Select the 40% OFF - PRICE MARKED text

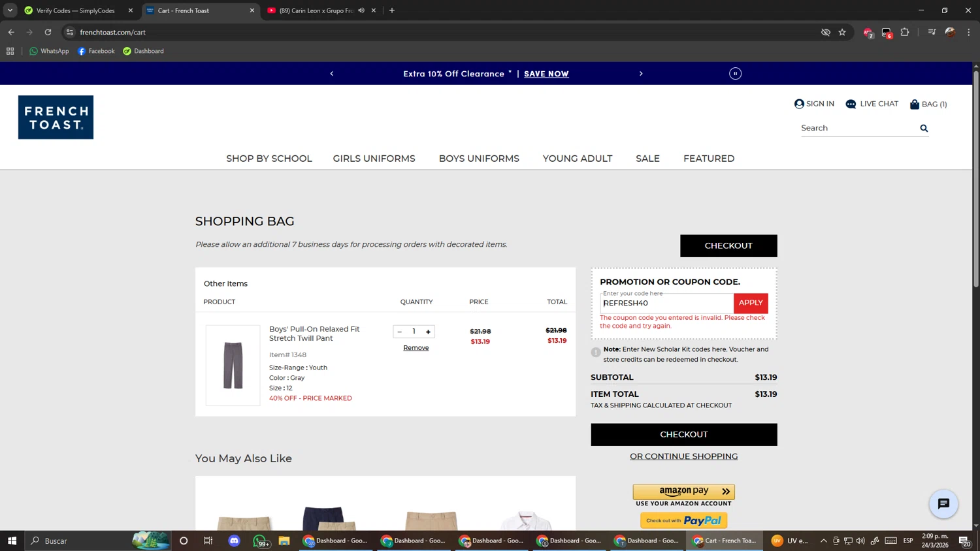310,398
